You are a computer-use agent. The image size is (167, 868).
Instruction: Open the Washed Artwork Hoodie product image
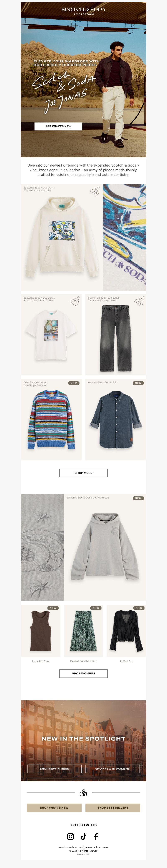pos(62,237)
